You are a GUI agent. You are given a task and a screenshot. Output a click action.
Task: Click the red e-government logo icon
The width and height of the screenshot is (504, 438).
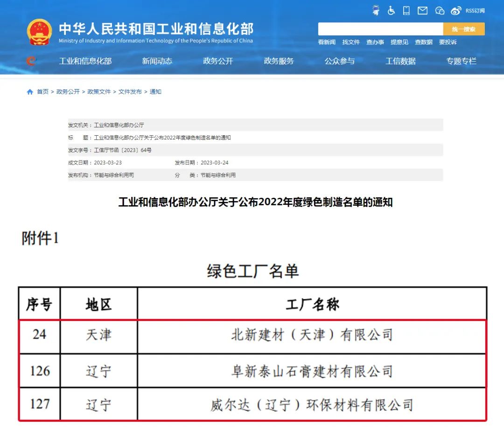(x=31, y=61)
